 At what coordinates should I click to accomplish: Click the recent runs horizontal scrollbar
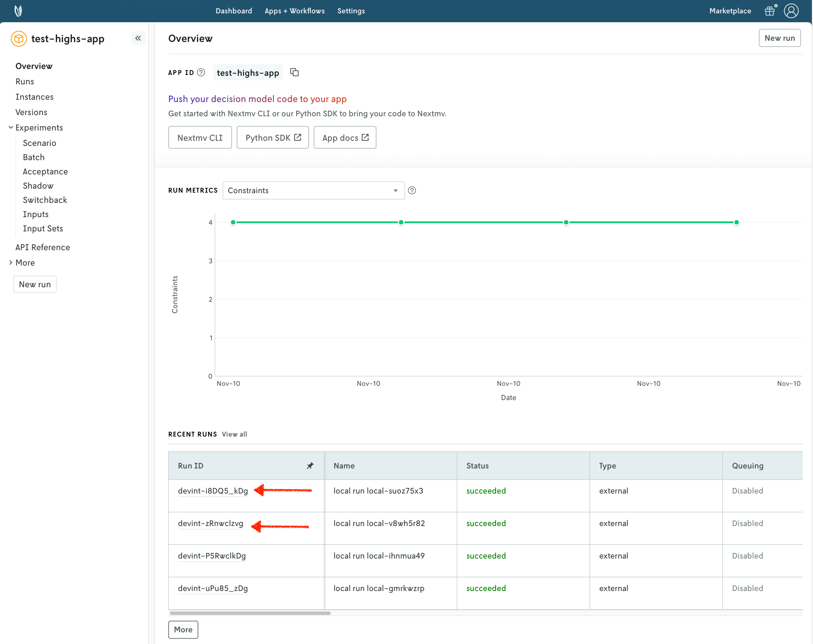pyautogui.click(x=250, y=613)
